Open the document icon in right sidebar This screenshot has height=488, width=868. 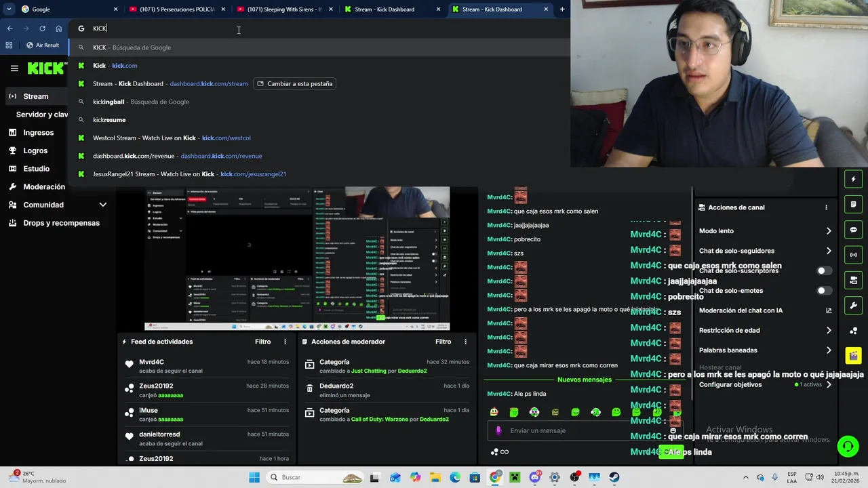tap(853, 205)
